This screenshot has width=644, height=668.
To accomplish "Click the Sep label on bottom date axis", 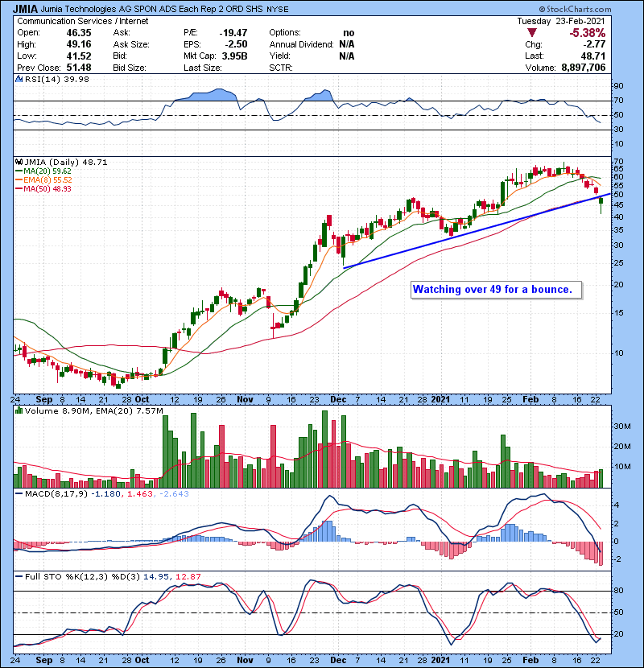I will tap(44, 660).
